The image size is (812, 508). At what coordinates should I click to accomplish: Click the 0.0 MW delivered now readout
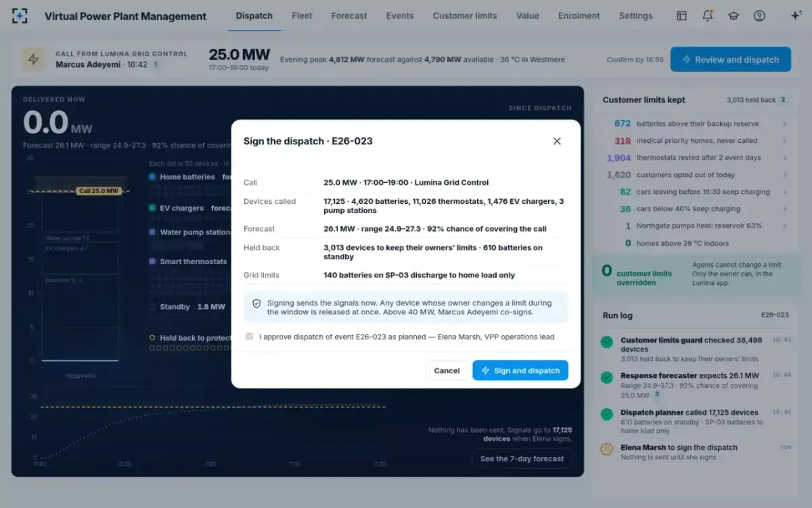(x=58, y=123)
